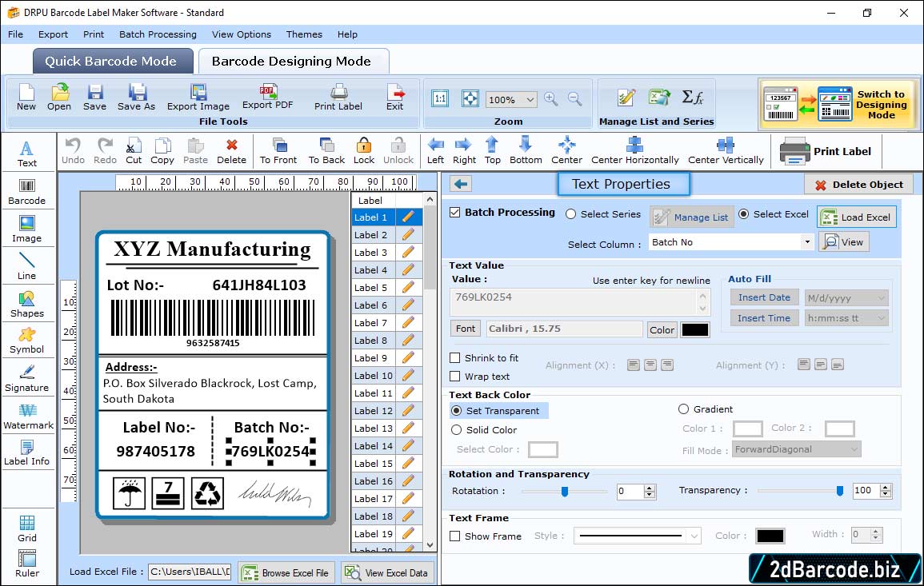
Task: Expand the Select Column dropdown
Action: click(x=806, y=242)
